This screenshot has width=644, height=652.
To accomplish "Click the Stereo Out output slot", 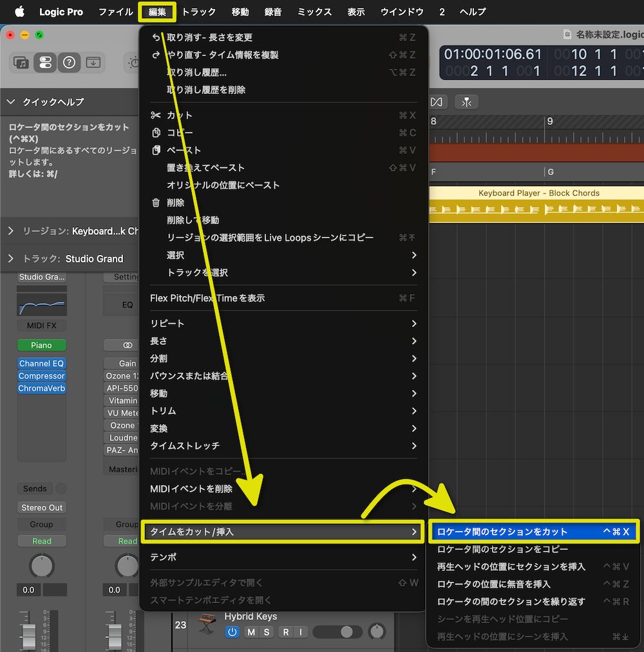I will point(42,508).
